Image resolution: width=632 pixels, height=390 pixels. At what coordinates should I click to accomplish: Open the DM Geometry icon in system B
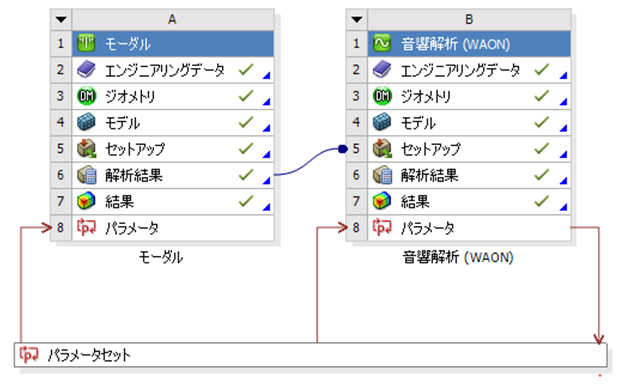click(382, 96)
